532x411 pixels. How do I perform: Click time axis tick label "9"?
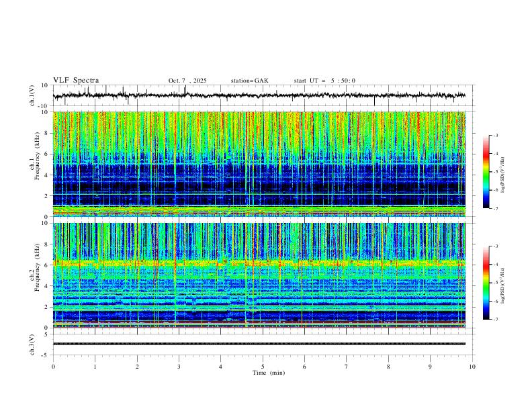pos(430,367)
